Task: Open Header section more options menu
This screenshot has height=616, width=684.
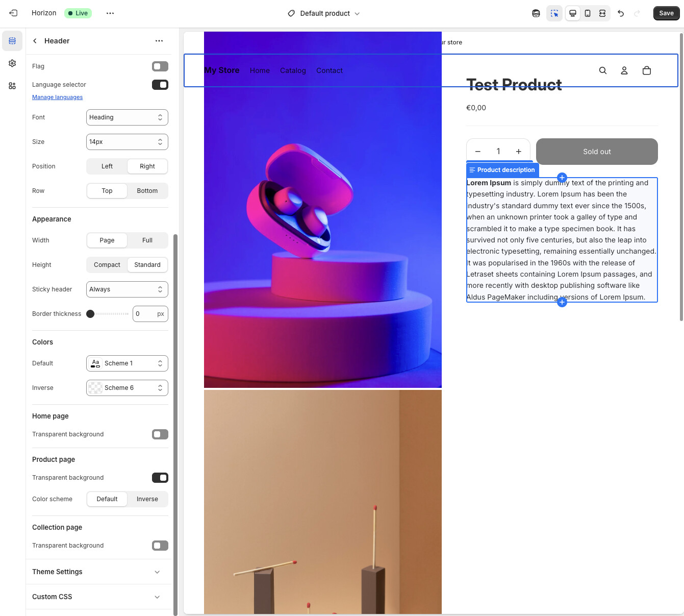Action: pos(159,41)
